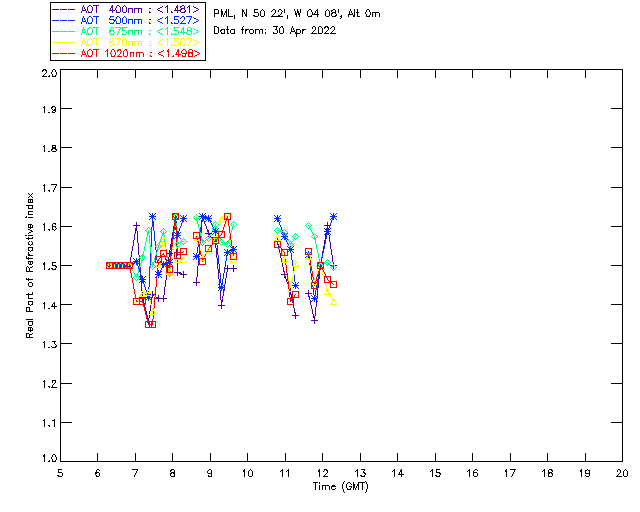Click the 1.0 tick label on y-axis
Image resolution: width=640 pixels, height=512 pixels.
click(47, 459)
